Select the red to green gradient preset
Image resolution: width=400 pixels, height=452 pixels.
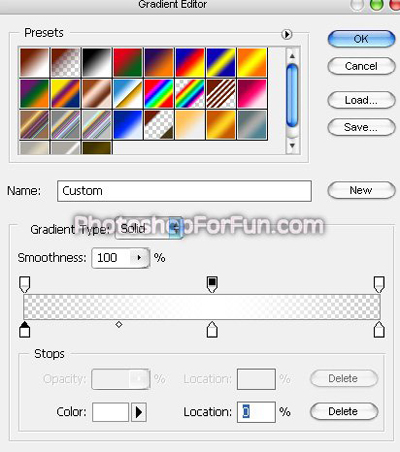(x=128, y=63)
